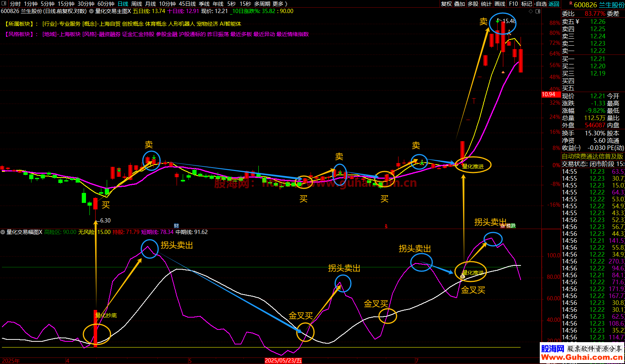Image resolution: width=625 pixels, height=364 pixels.
Task: Click the 买一 price 12.21
Action: (x=598, y=59)
